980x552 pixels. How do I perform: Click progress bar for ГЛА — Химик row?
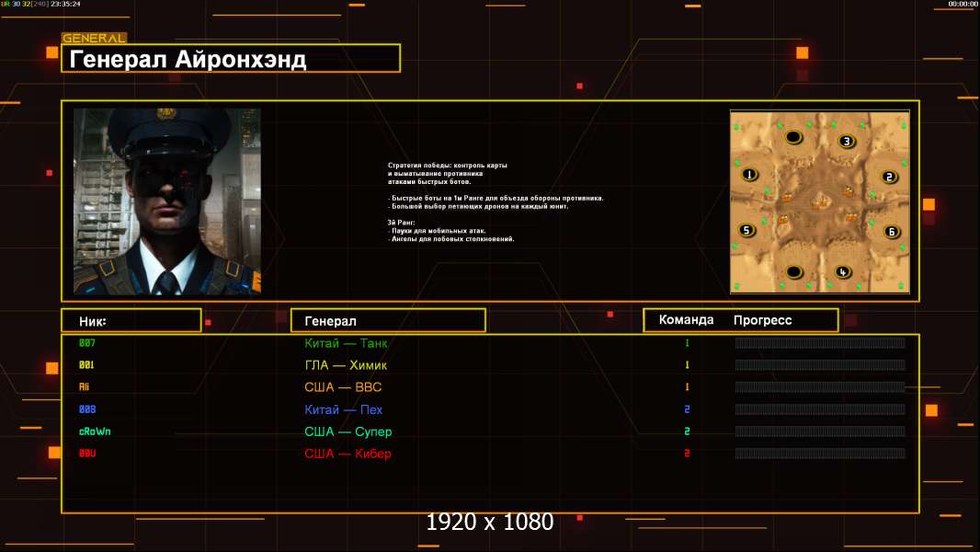pos(820,364)
